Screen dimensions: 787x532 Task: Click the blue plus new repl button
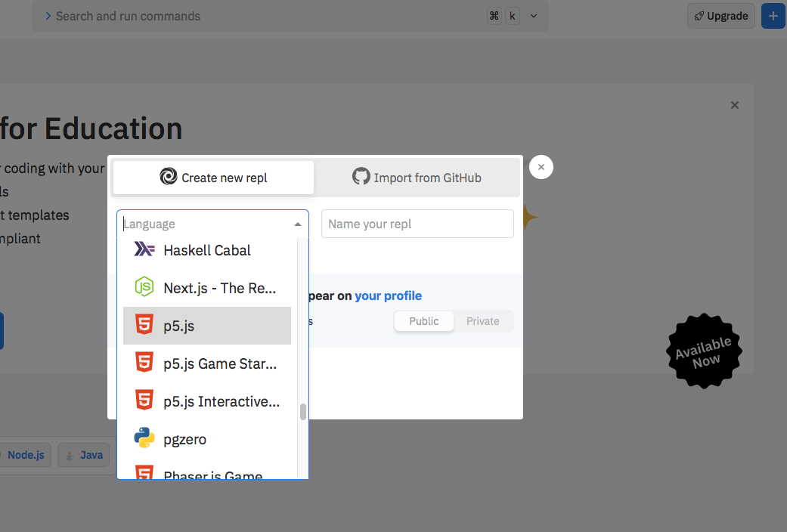773,16
